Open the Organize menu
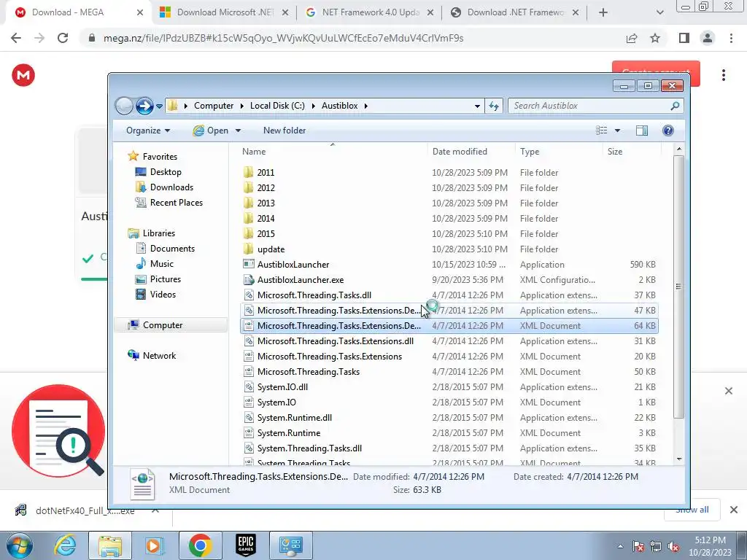Viewport: 747px width, 560px height. tap(148, 131)
